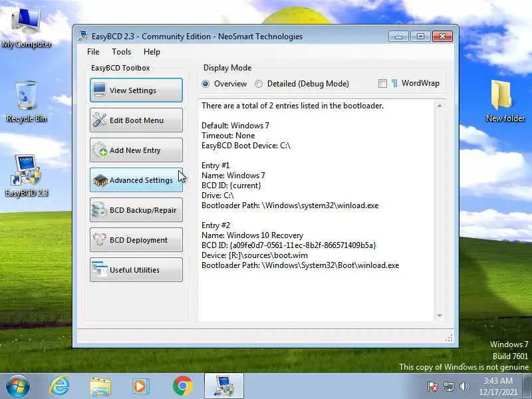Click the scrollbar up arrow in entries pane
532x399 pixels.
click(x=440, y=106)
